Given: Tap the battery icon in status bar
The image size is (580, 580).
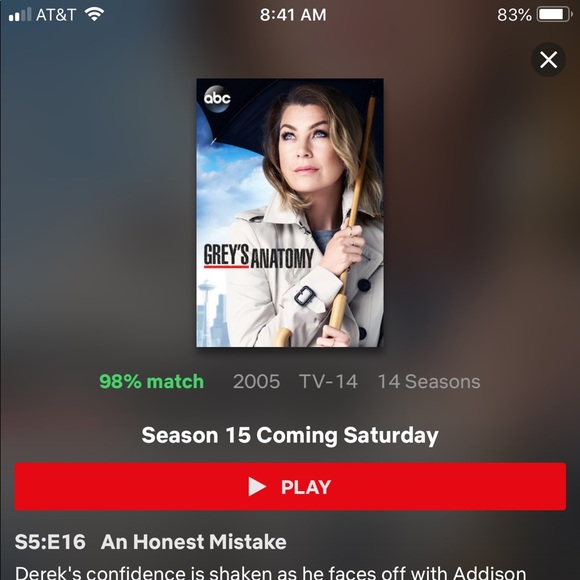Looking at the screenshot, I should [x=554, y=15].
